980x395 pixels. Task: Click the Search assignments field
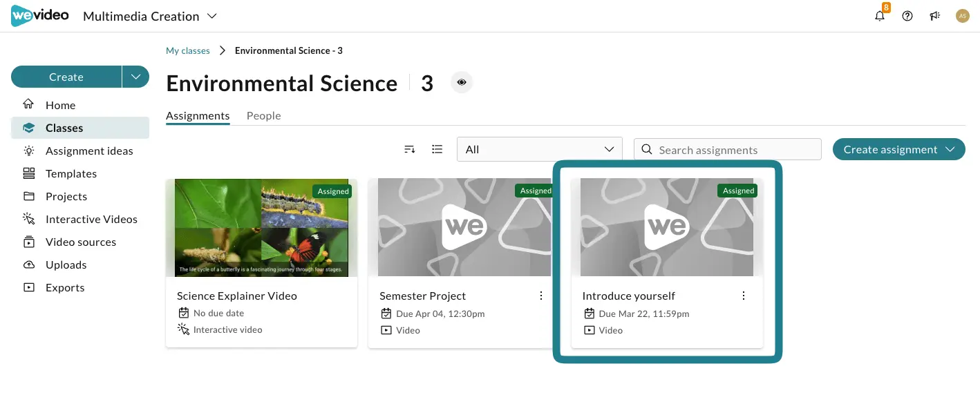728,149
